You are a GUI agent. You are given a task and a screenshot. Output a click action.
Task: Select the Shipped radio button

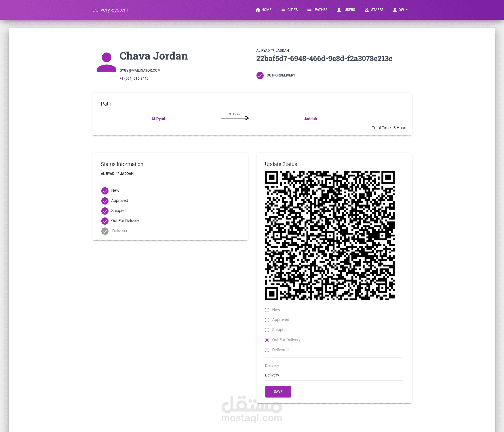click(x=267, y=330)
